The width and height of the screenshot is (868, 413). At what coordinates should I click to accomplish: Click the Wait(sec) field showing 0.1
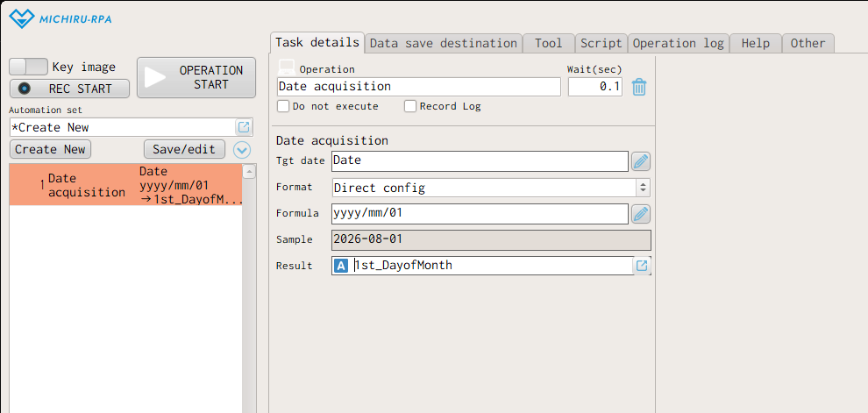tap(595, 87)
